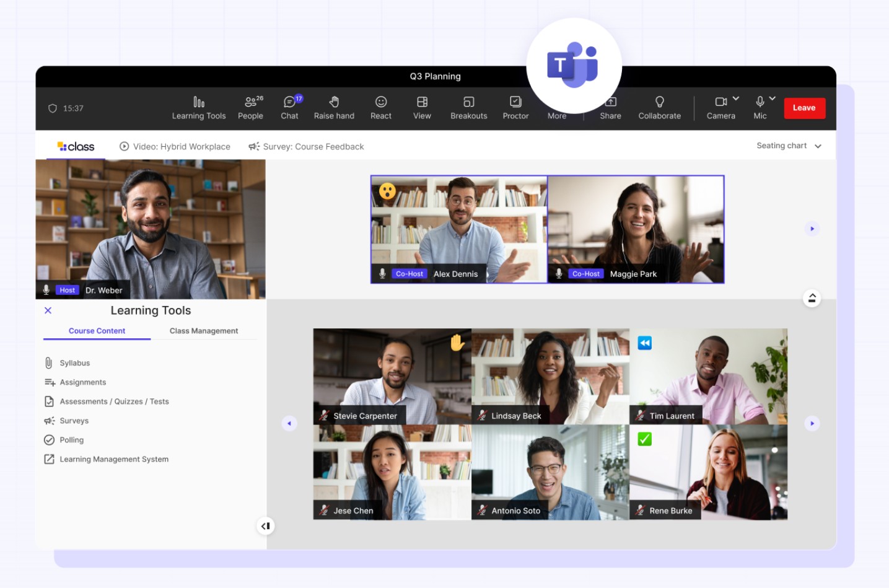The width and height of the screenshot is (889, 588).
Task: Click Lindsay Beck's muted mic icon
Action: point(482,416)
